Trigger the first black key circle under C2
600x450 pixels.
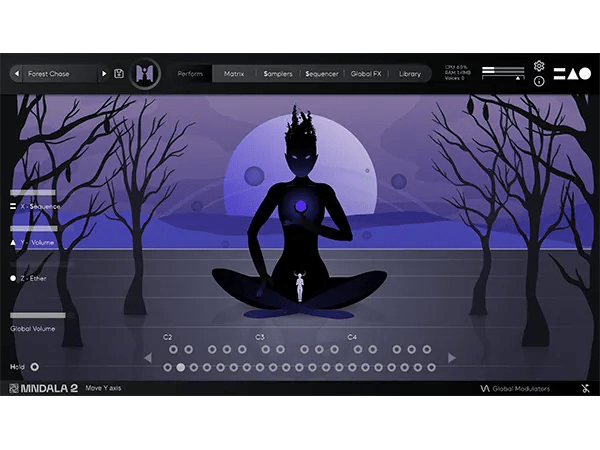tap(173, 349)
